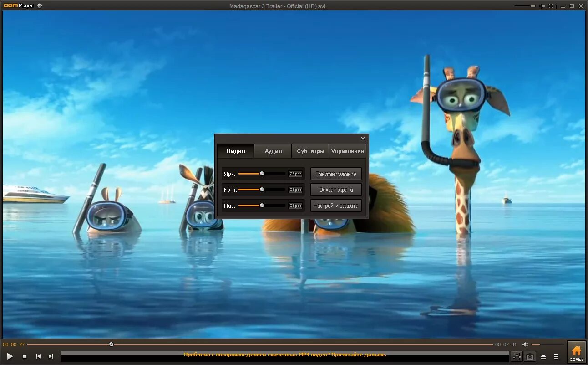
Task: Open Настройки захвата button
Action: [x=336, y=206]
